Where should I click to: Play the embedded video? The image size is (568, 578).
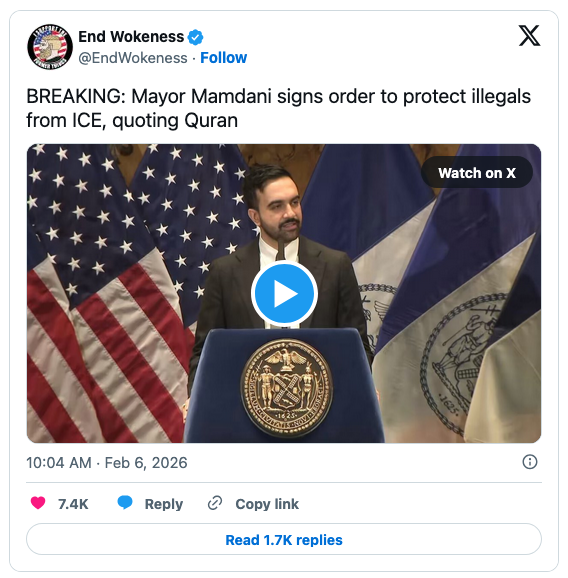tap(284, 294)
